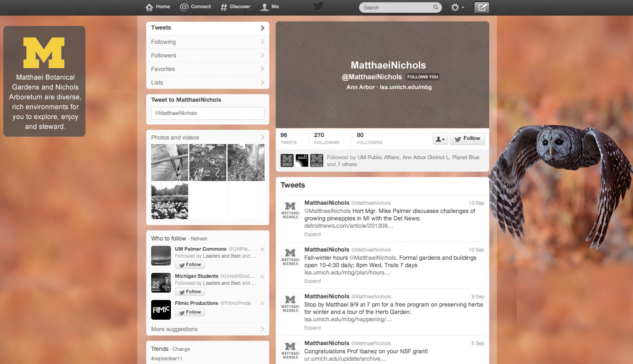Open the Connect tab

coord(196,7)
